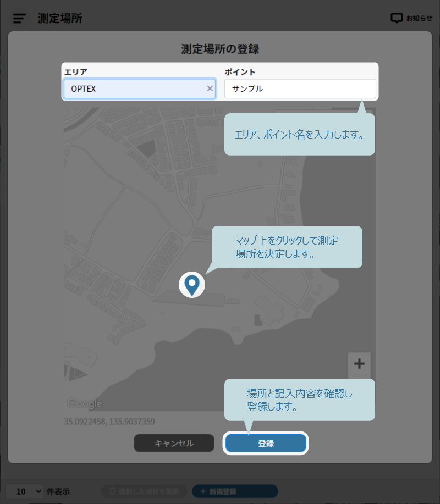Click the エリア input containing OPTEX

[140, 88]
